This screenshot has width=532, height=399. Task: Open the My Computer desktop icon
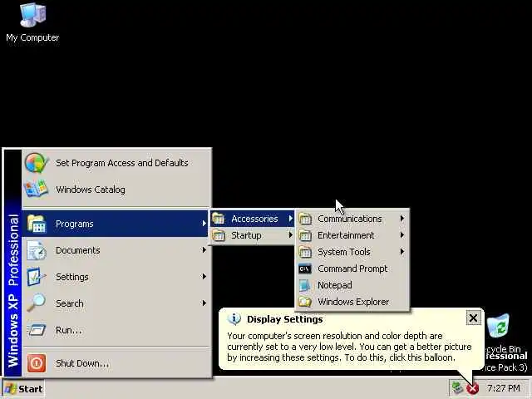tap(32, 14)
